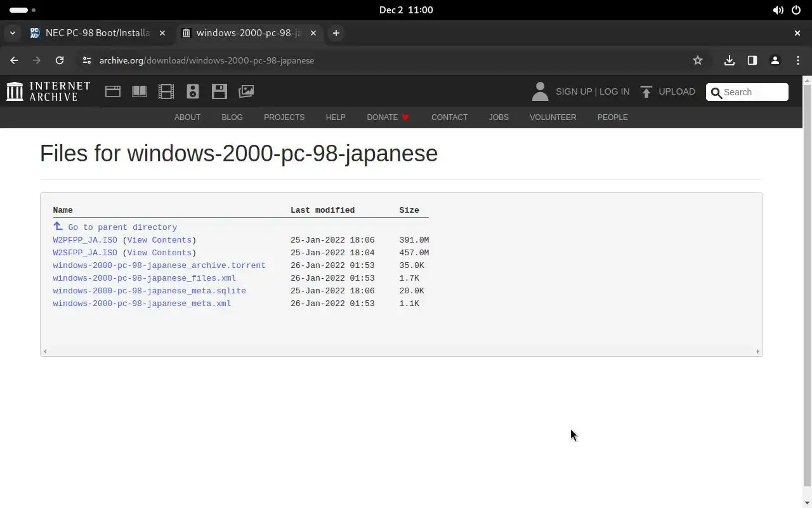Viewport: 812px width, 508px height.
Task: Click the browser forward arrow
Action: pyautogui.click(x=37, y=60)
